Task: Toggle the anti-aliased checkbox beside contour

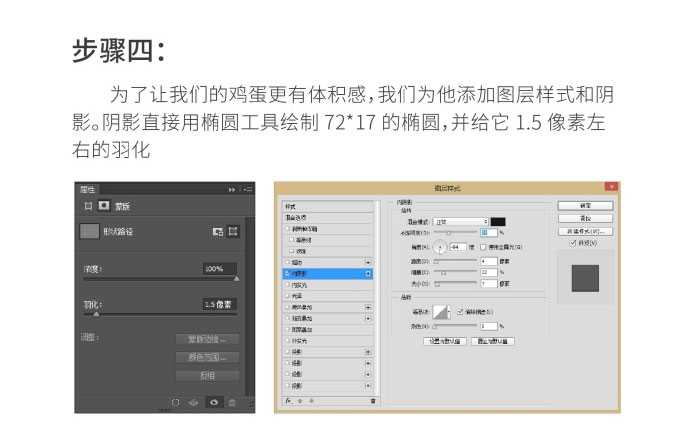Action: [460, 312]
